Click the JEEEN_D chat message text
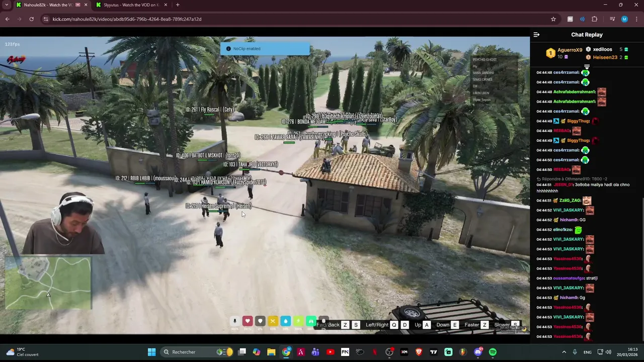The image size is (644, 362). click(583, 188)
